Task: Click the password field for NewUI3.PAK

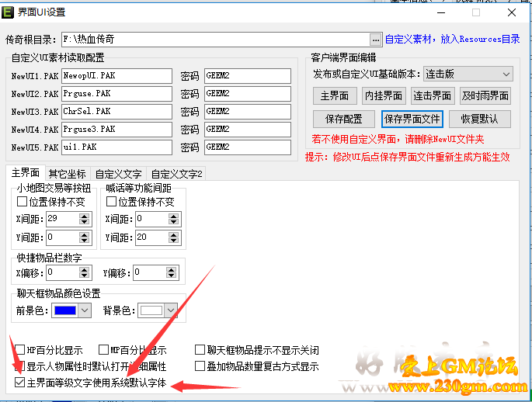Action: point(248,112)
